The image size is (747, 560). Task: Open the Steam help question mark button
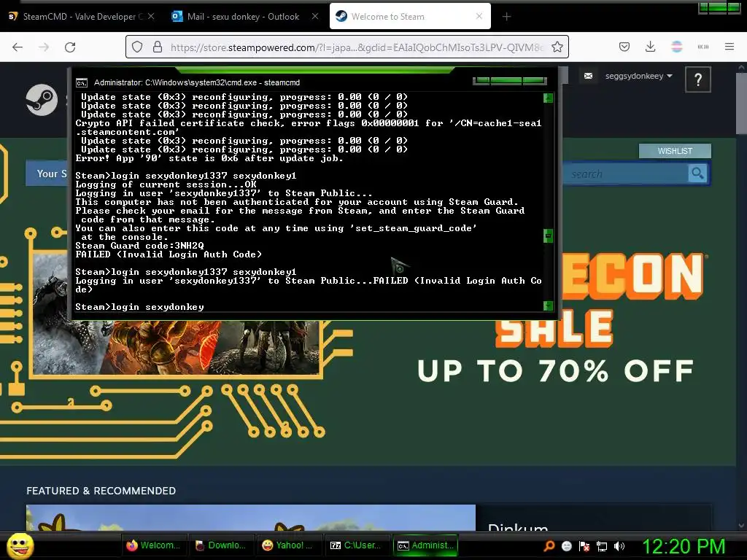(698, 79)
